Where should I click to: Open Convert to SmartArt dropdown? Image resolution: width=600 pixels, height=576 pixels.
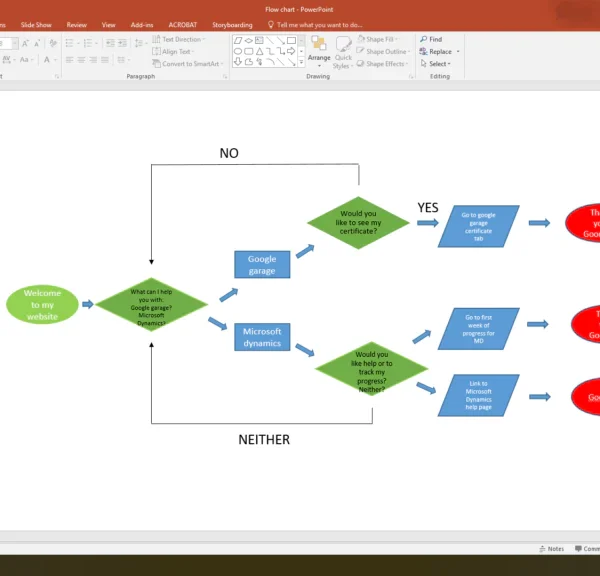tap(188, 64)
